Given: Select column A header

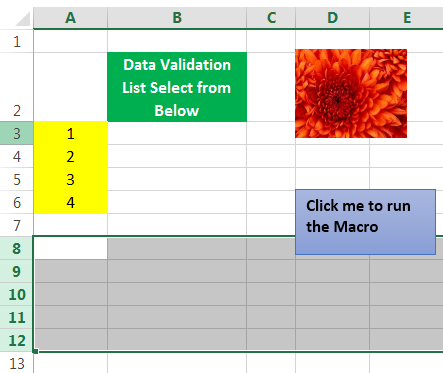Looking at the screenshot, I should pos(70,18).
